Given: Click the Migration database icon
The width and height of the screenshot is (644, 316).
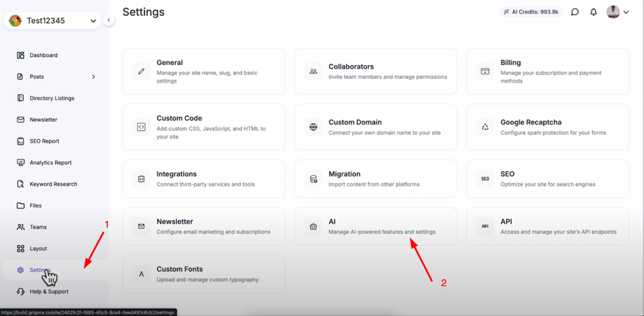Looking at the screenshot, I should coord(313,179).
